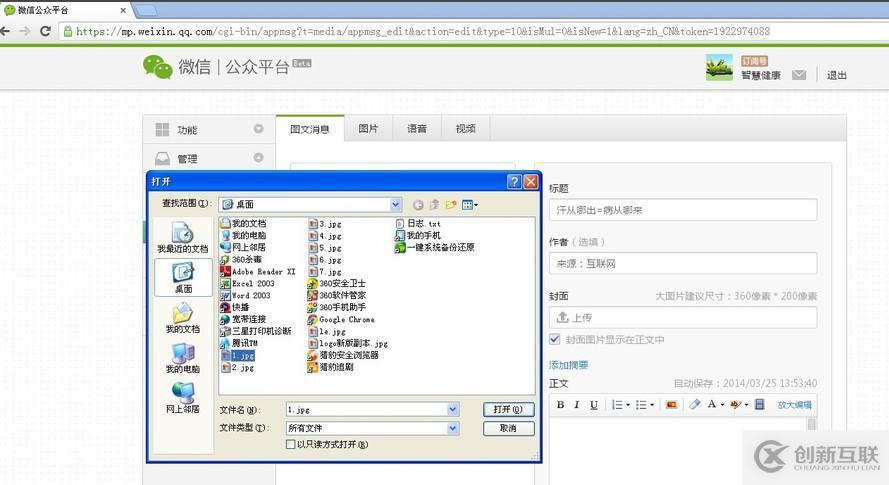Open My Recent Documents in the places bar
Screen dimensions: 889x485
(x=183, y=237)
